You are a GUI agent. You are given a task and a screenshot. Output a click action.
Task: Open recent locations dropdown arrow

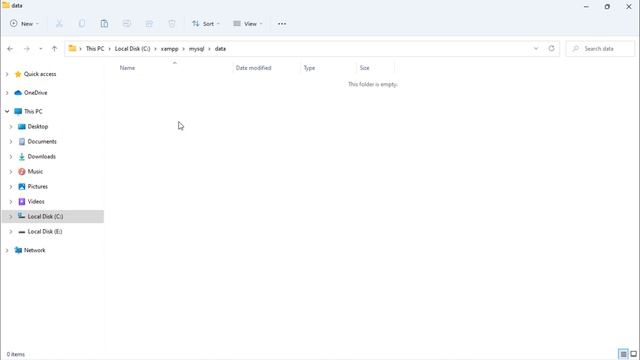coord(40,49)
